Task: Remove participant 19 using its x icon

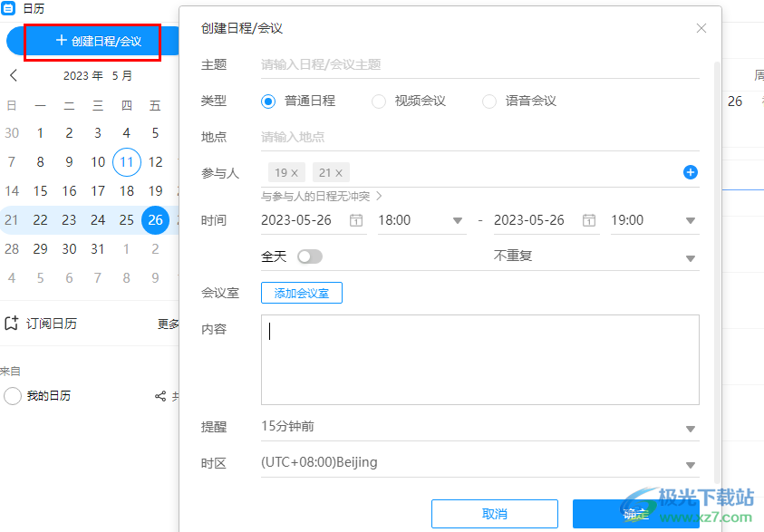Action: coord(295,173)
